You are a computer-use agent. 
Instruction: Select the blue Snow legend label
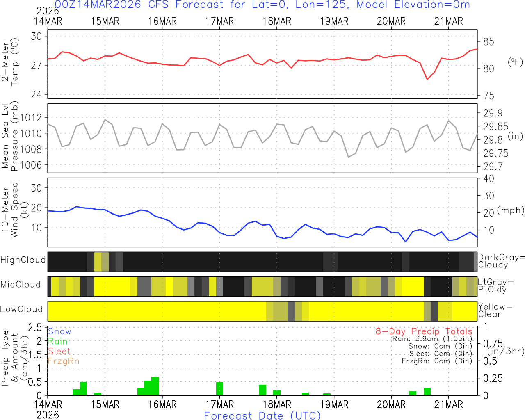pos(59,331)
